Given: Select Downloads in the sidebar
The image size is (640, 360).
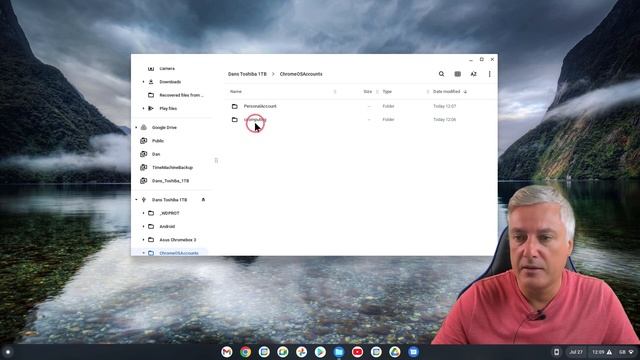Looking at the screenshot, I should [170, 82].
